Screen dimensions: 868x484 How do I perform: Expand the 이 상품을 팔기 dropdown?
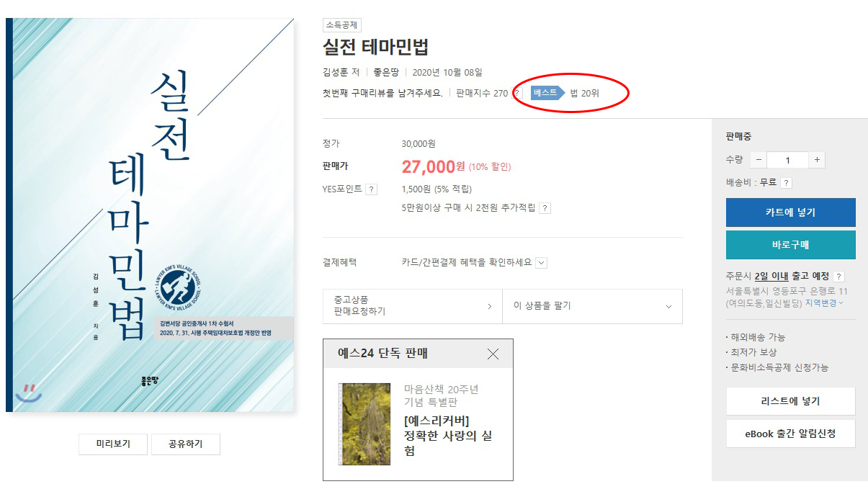coord(592,306)
